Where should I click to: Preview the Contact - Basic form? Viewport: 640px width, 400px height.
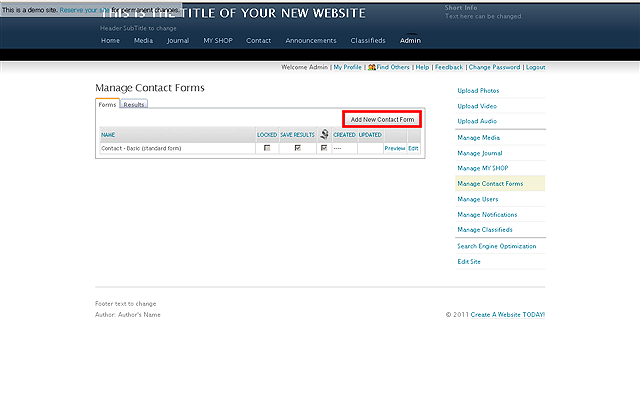tap(394, 148)
